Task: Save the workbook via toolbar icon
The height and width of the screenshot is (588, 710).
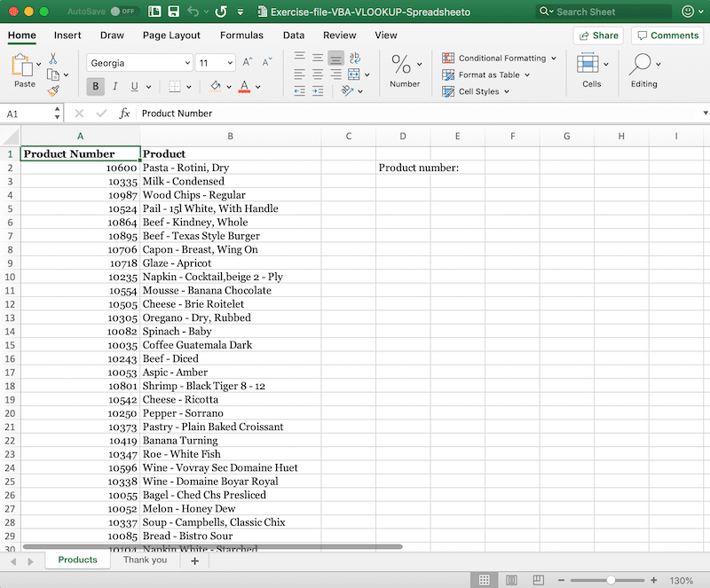Action: 173,12
